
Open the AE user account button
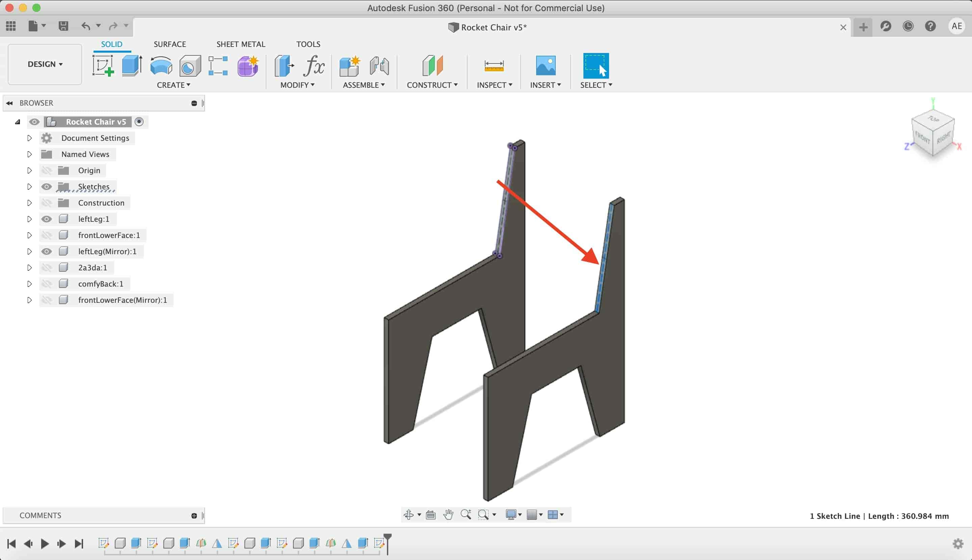(956, 26)
